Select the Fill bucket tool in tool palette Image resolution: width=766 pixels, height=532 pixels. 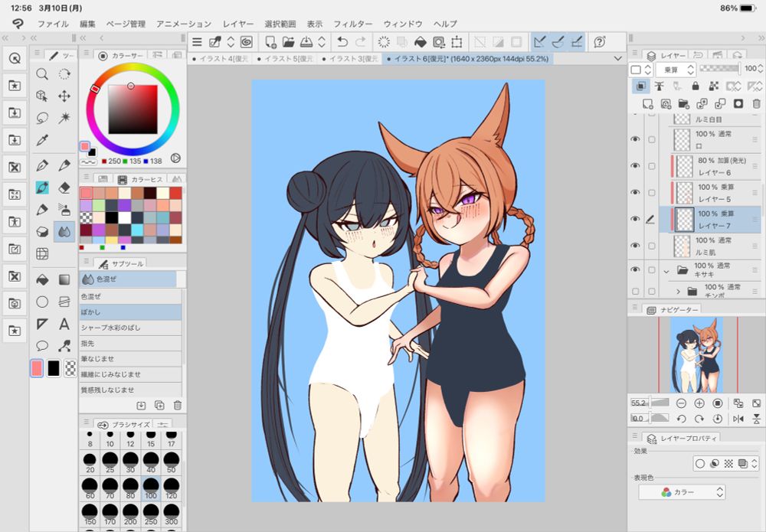pos(42,279)
